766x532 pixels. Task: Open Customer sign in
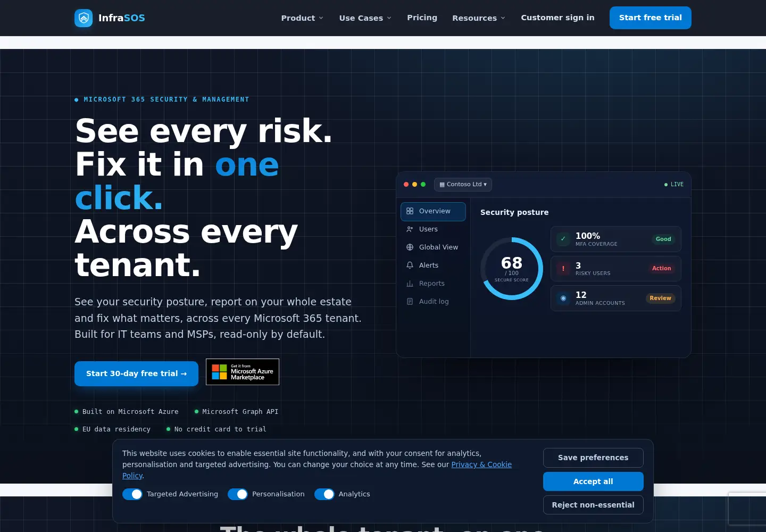[557, 18]
